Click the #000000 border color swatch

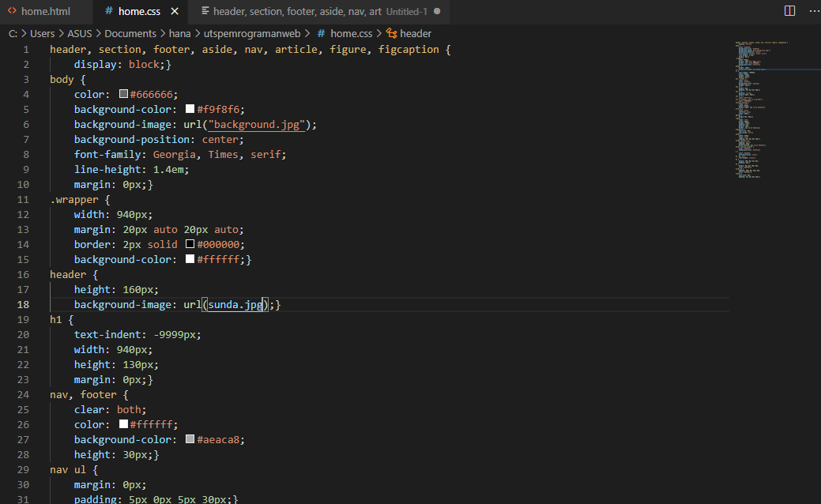point(190,244)
